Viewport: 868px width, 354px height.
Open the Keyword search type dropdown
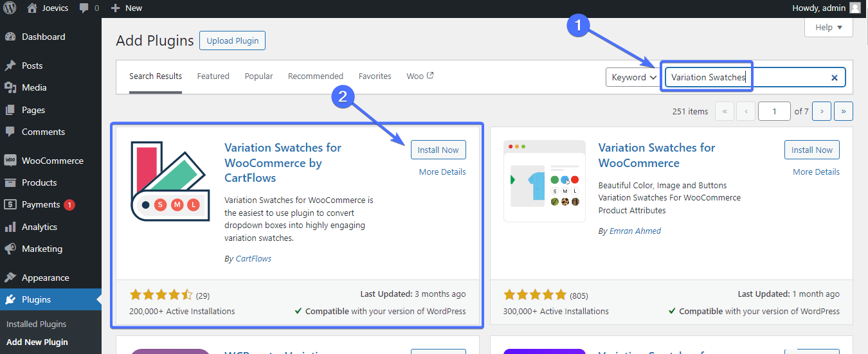633,77
